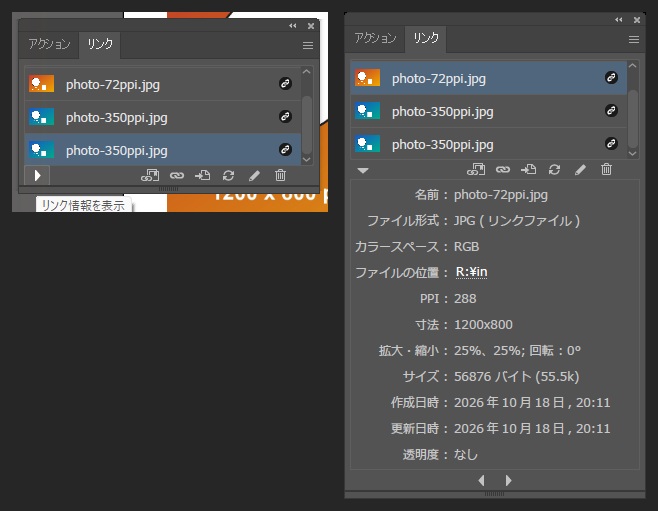658x511 pixels.
Task: Click left panel list scroll-up arrow
Action: 307,72
